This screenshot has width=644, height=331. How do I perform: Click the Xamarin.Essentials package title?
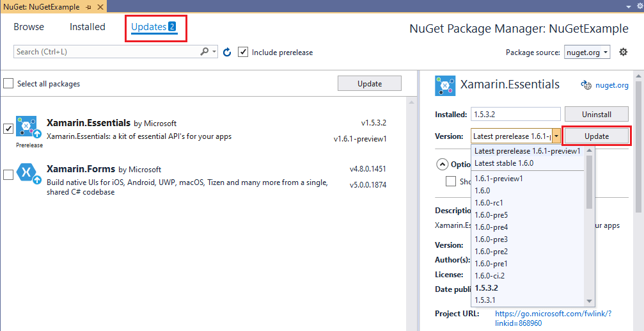[x=89, y=122]
